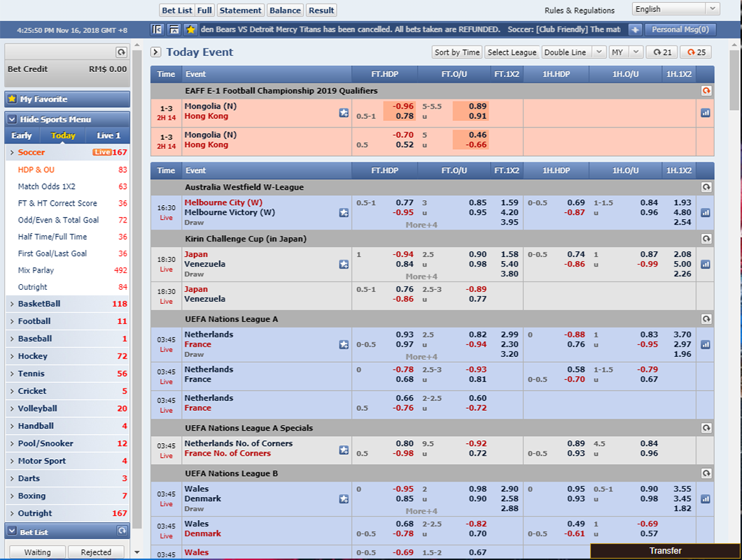The height and width of the screenshot is (560, 742).
Task: Click the star icon in the announcement bar
Action: pyautogui.click(x=190, y=29)
